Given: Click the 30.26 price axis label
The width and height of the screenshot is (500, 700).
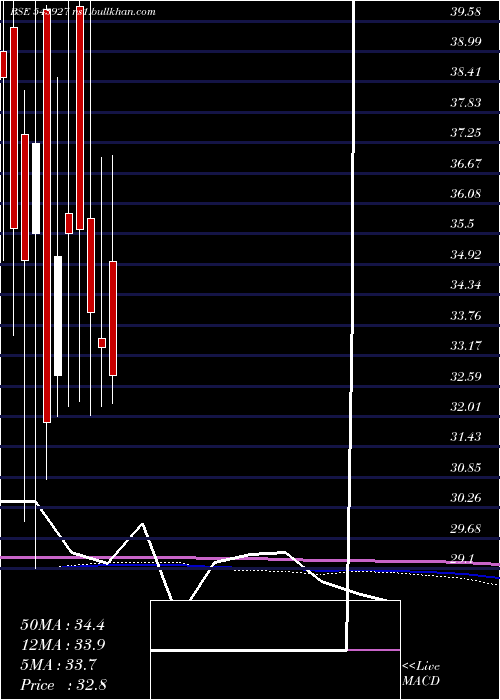Looking at the screenshot, I should coord(466,497).
